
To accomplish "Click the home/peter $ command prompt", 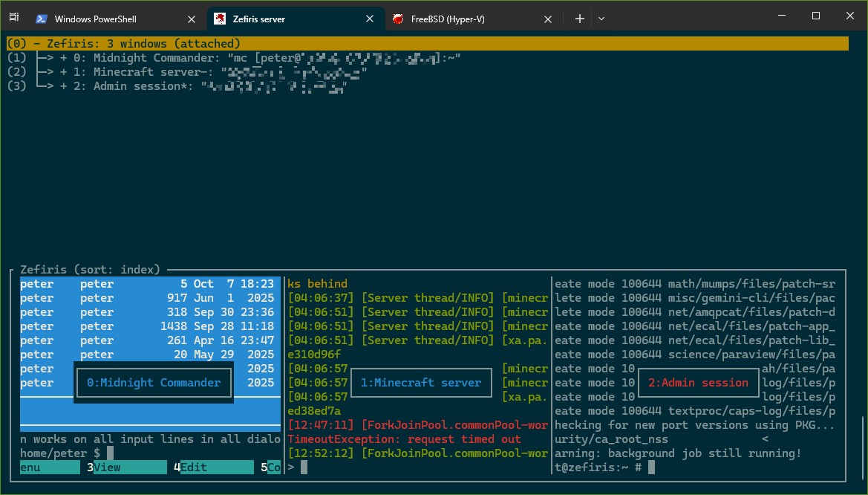I will 66,453.
